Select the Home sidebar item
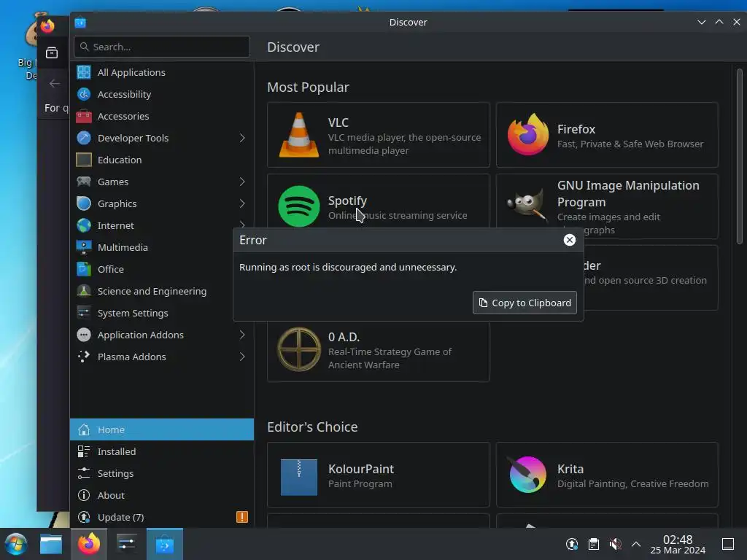This screenshot has width=747, height=560. coord(162,429)
